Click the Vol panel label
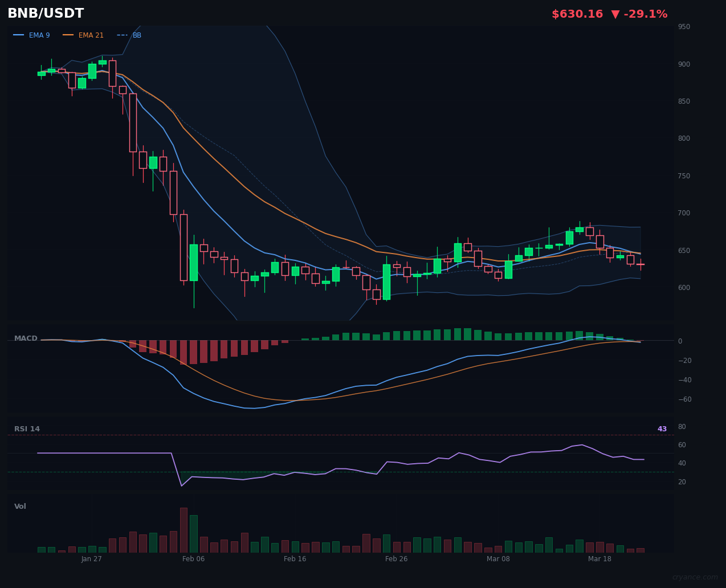Image resolution: width=726 pixels, height=588 pixels. point(20,506)
